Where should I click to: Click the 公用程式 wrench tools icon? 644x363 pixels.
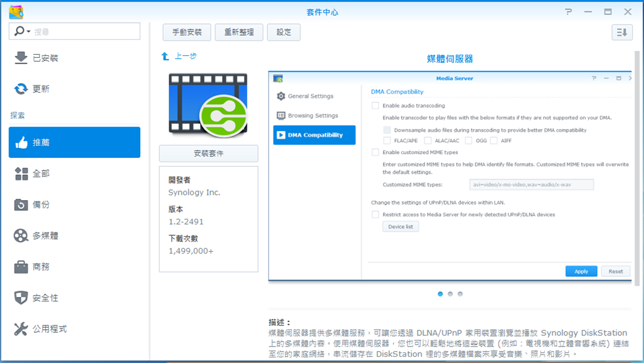21,329
